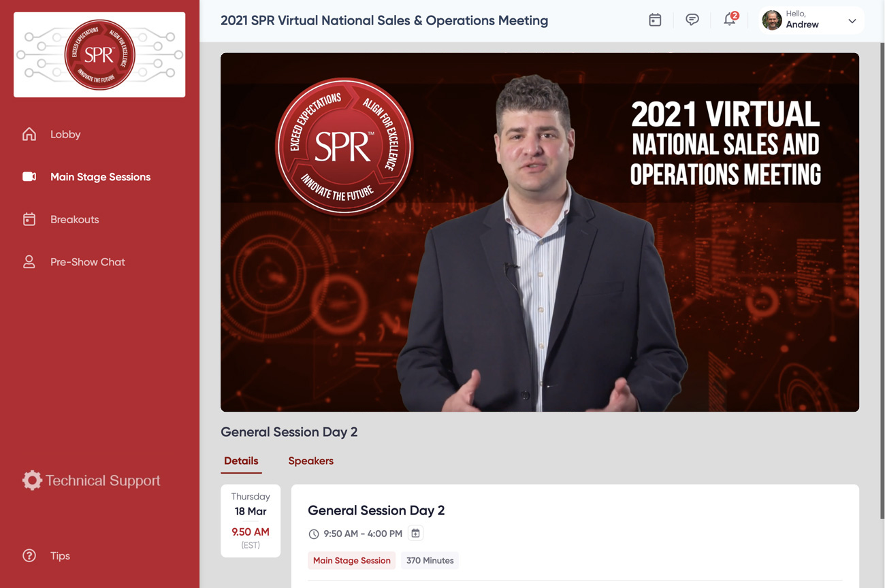This screenshot has width=885, height=588.
Task: Open the chat messages icon in header
Action: coord(692,20)
